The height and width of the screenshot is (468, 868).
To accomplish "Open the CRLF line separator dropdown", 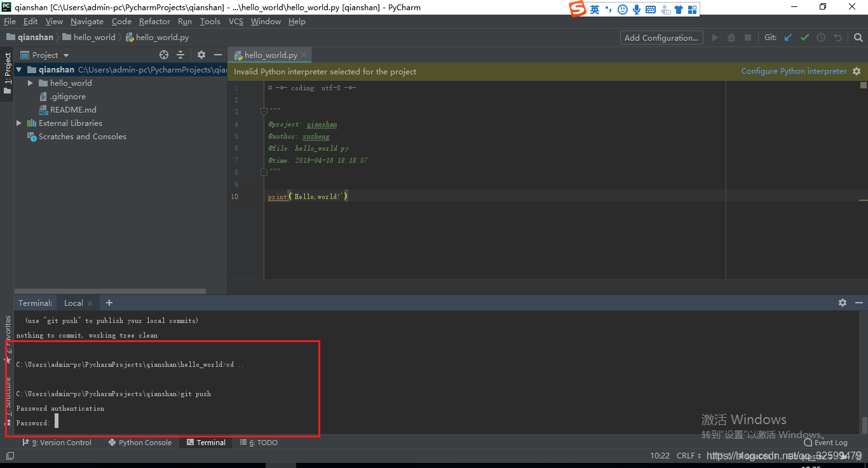I will click(689, 455).
